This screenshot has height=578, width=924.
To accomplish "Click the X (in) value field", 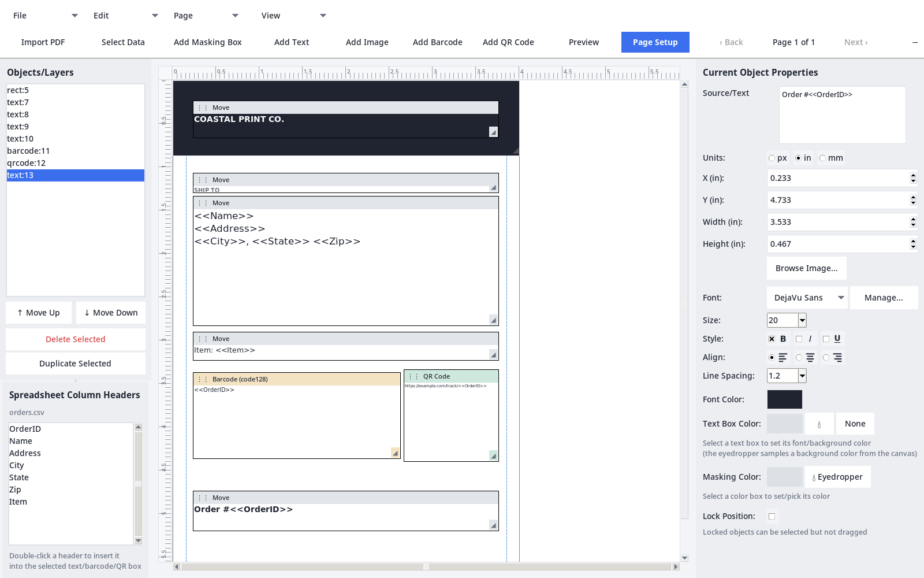I will click(x=838, y=178).
